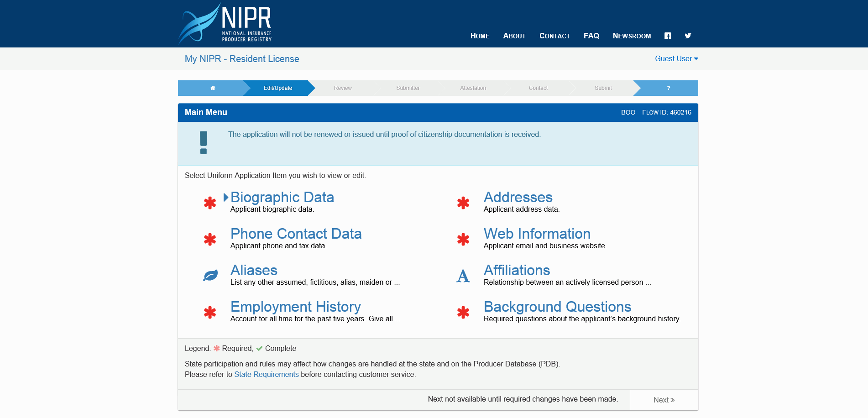868x418 pixels.
Task: Click 'Select Uniform Application Item' instruction text
Action: coord(275,176)
